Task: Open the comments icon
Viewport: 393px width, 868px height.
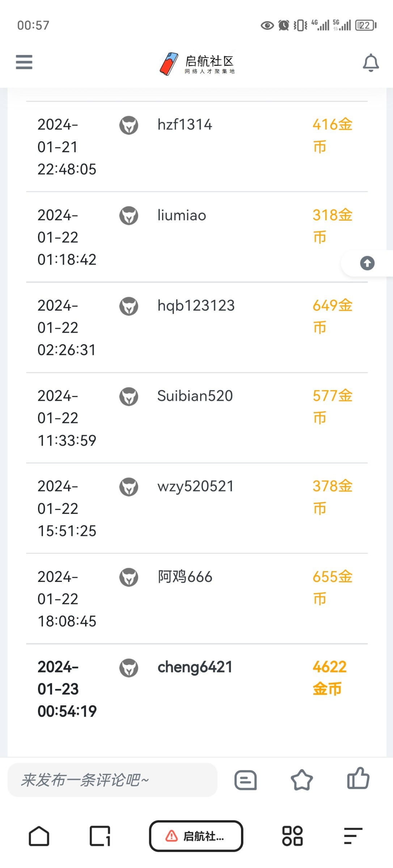Action: coord(245,780)
